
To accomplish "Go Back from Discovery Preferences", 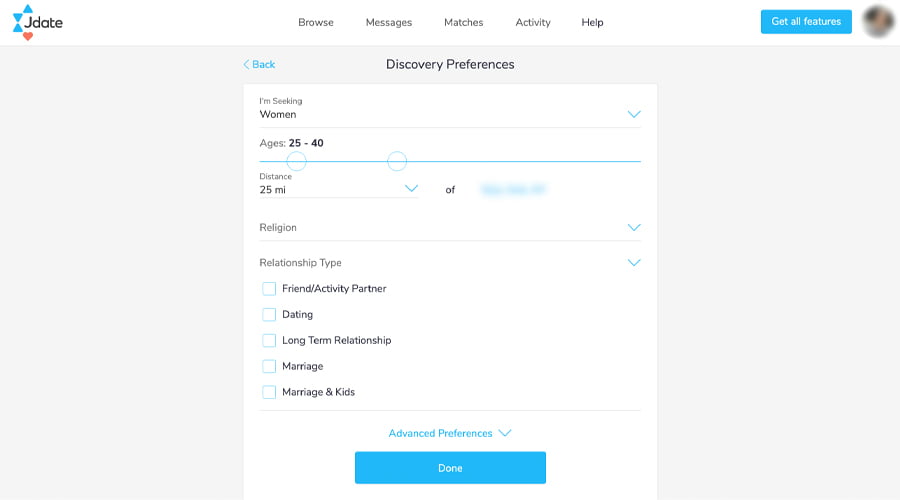I will tap(259, 64).
